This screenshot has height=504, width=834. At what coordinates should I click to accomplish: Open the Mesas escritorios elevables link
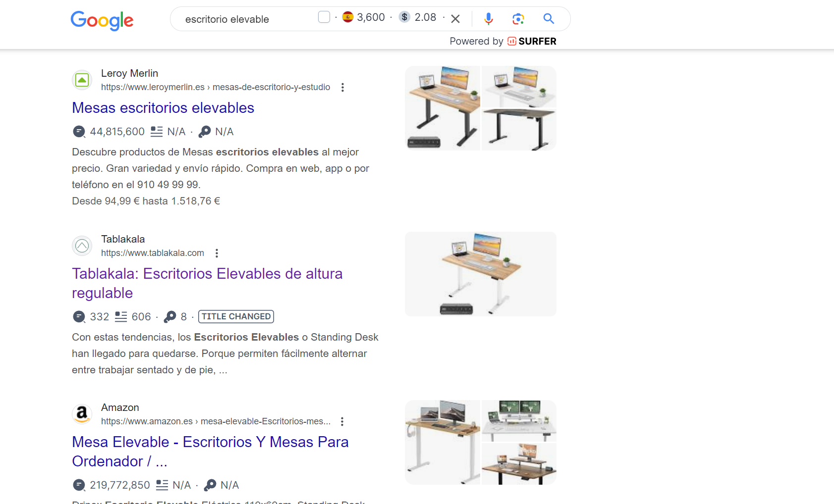pyautogui.click(x=163, y=108)
